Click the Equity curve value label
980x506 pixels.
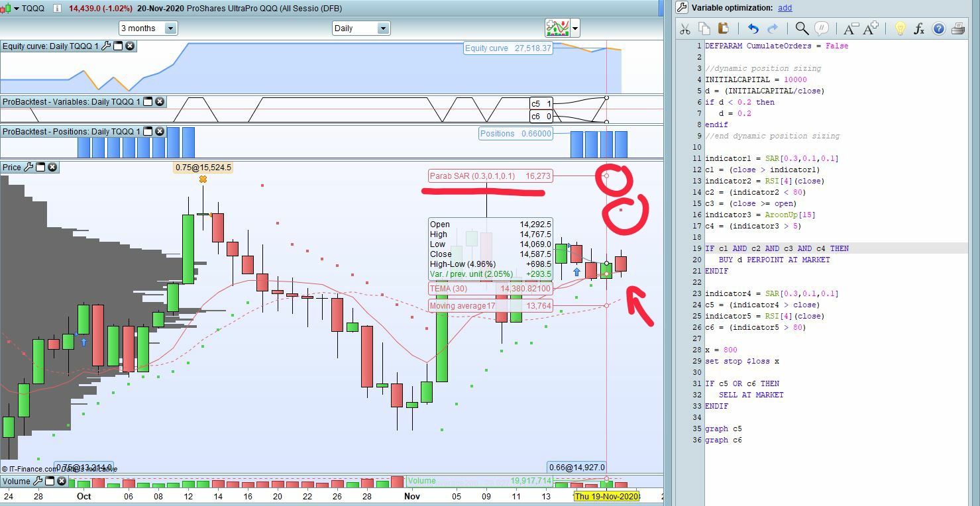click(508, 48)
